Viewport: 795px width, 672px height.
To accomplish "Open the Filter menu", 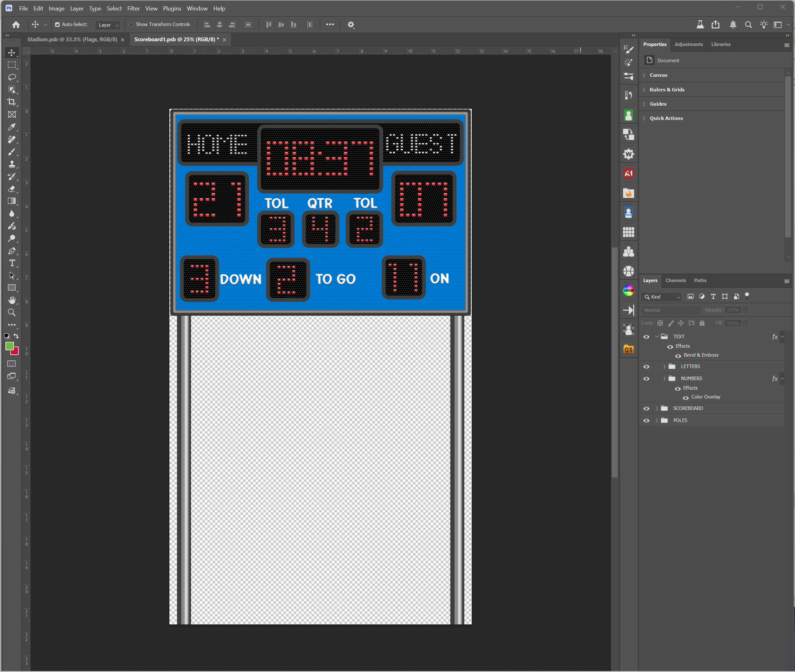I will (x=133, y=8).
